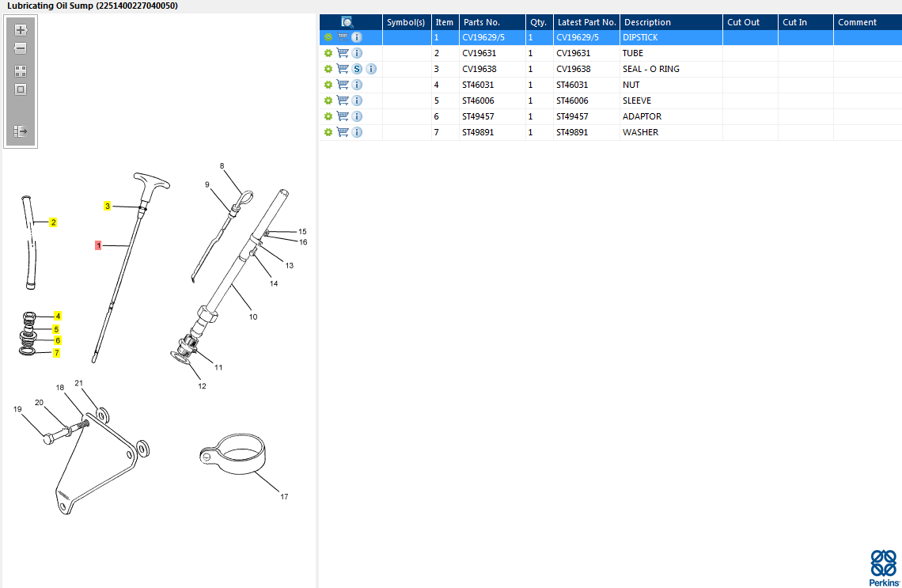Viewport: 902px width, 588px height.
Task: Select callout 2 next to the tube
Action: click(53, 222)
